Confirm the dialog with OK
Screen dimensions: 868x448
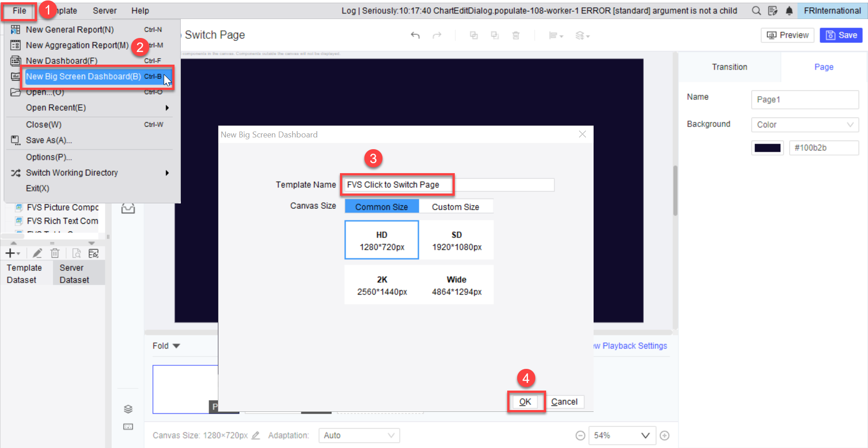click(526, 401)
